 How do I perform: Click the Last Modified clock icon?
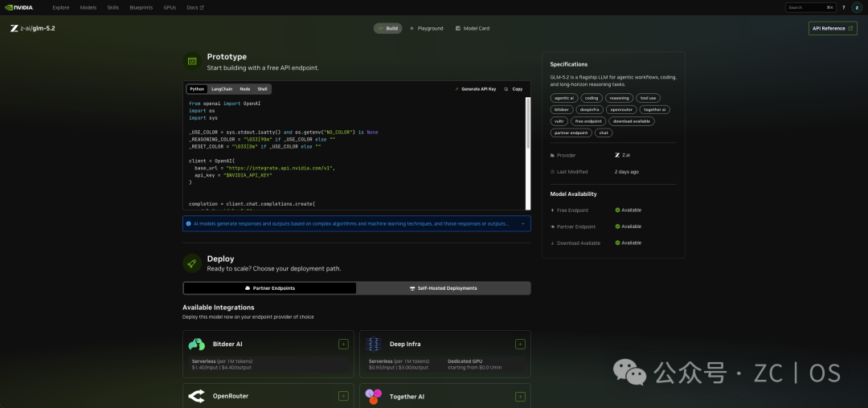pyautogui.click(x=552, y=172)
